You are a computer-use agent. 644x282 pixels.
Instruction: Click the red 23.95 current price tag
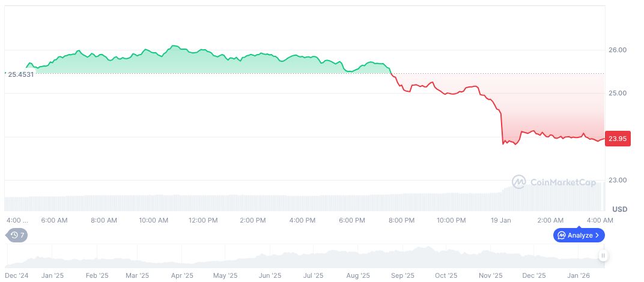click(x=617, y=139)
